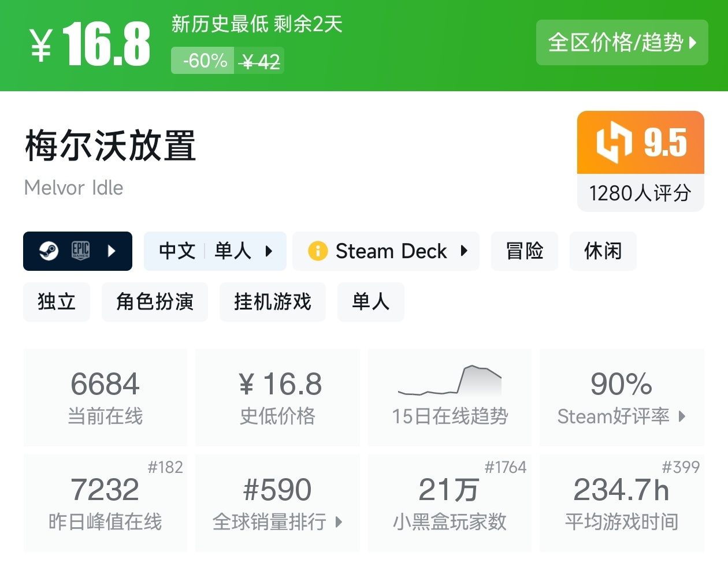Screen dimensions: 728x563
Task: Click the yellow info icon next to Steam Deck
Action: 317,251
